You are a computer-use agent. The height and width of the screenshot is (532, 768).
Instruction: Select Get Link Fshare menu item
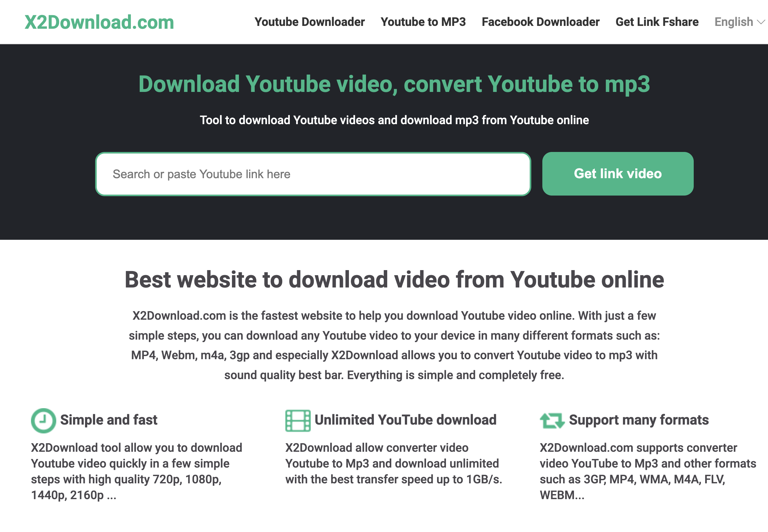click(657, 22)
